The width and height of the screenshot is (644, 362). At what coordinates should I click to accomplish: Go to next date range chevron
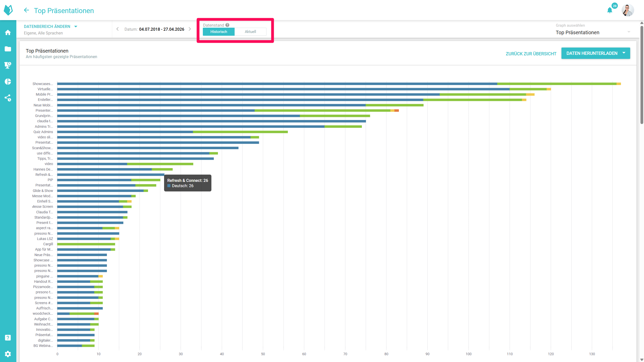190,29
